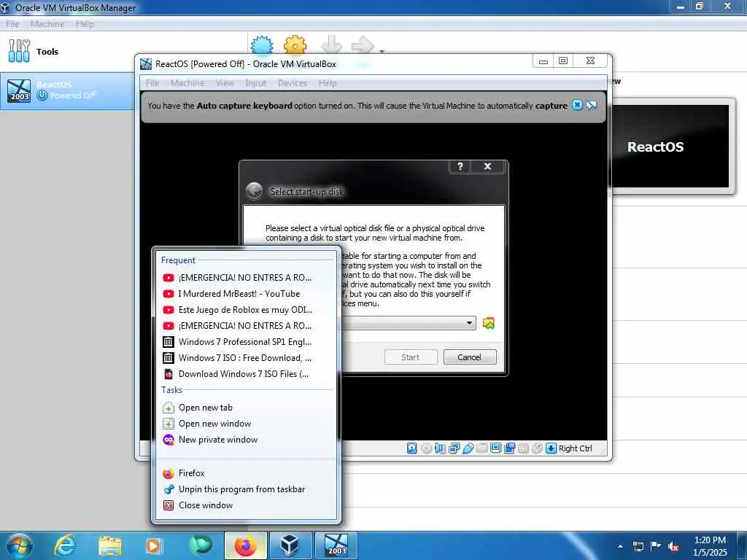
Task: Show hidden icons in the system tray
Action: coord(620,546)
